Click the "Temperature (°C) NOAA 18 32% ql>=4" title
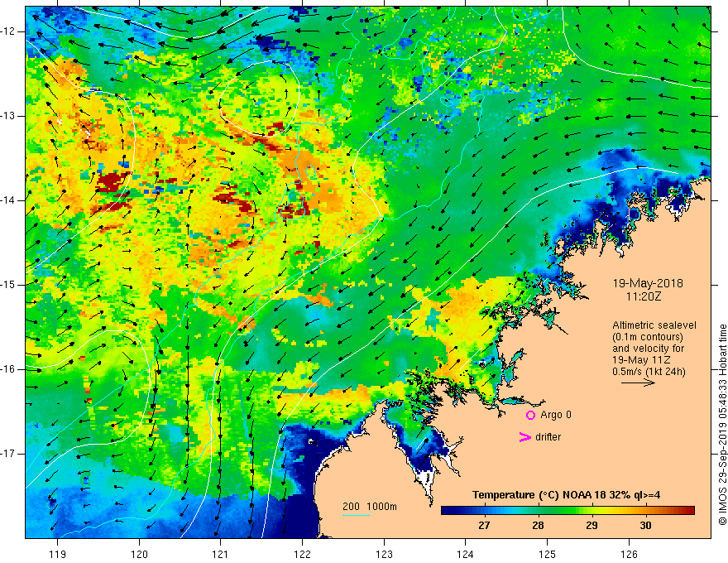The image size is (728, 563). (x=566, y=495)
